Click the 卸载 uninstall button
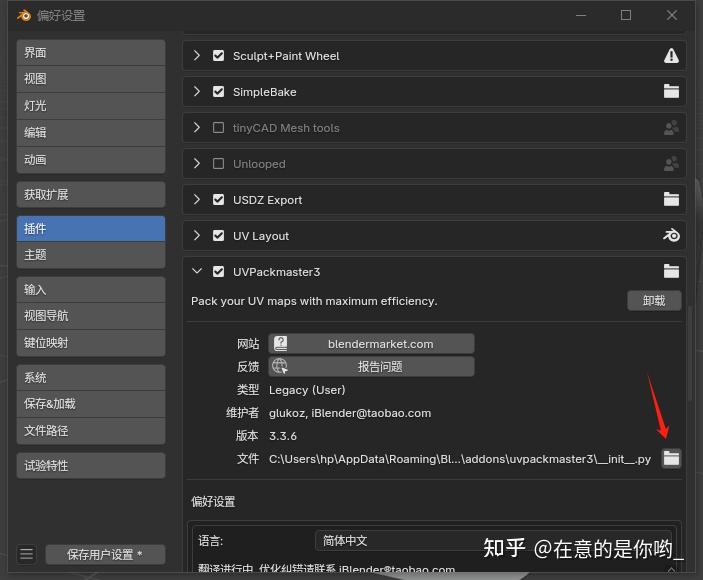This screenshot has width=703, height=580. pos(654,300)
